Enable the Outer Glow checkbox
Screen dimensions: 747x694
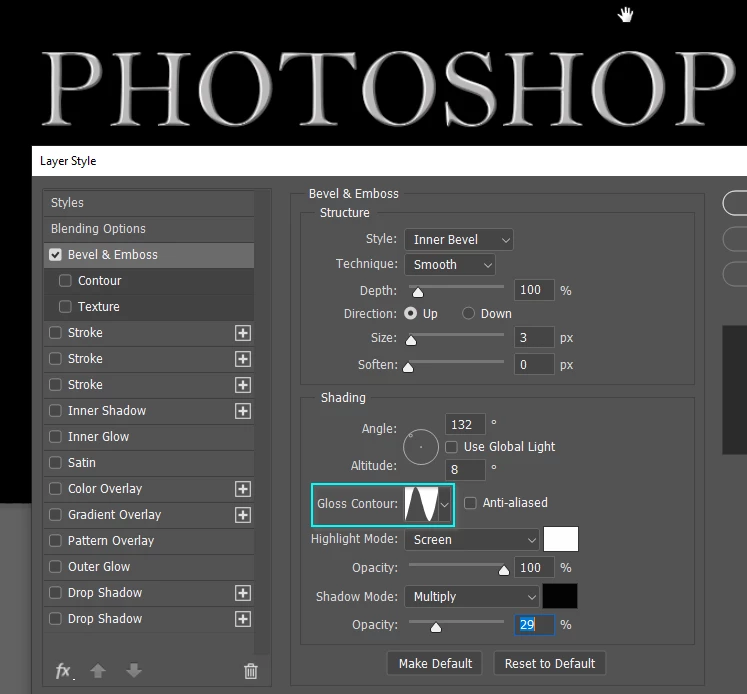point(55,566)
